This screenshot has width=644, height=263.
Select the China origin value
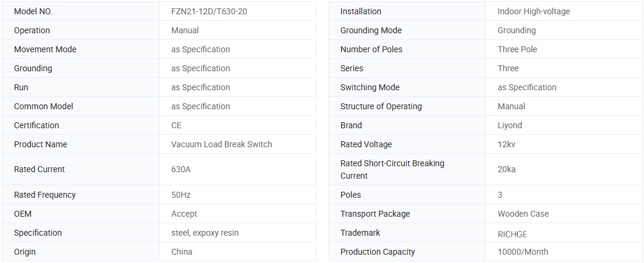pos(182,252)
